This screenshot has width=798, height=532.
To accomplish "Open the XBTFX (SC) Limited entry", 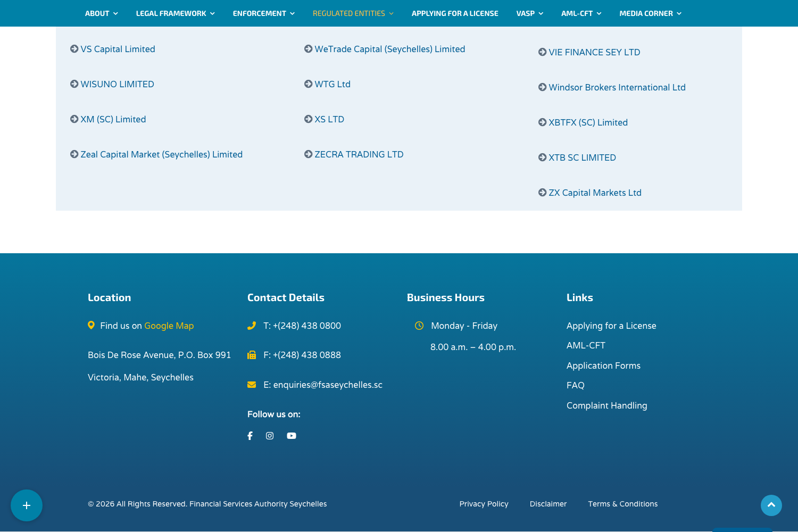I will [x=588, y=122].
